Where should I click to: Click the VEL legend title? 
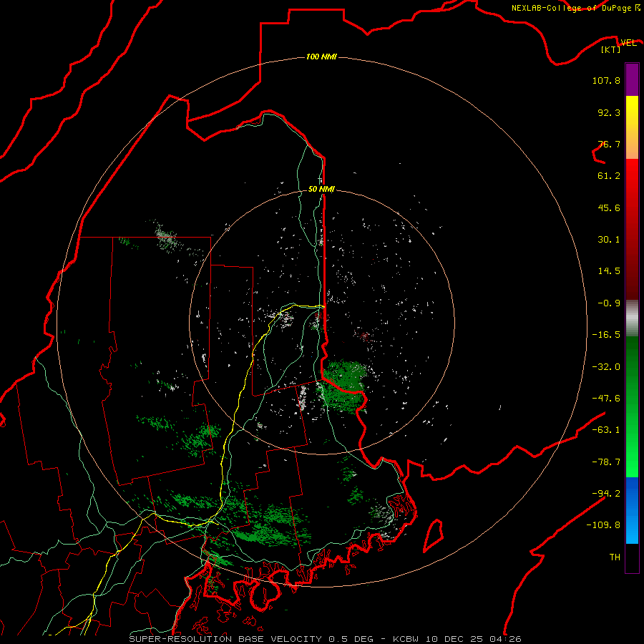point(628,43)
